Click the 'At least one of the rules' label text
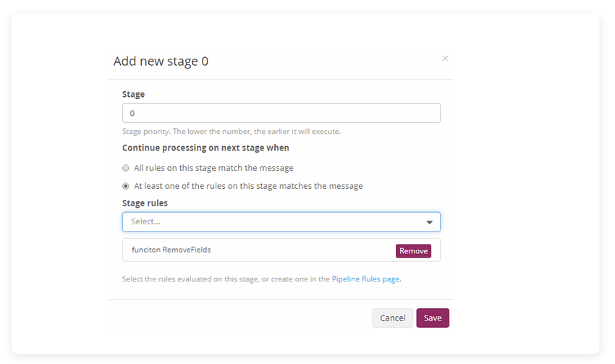The image size is (615, 364). pyautogui.click(x=248, y=186)
